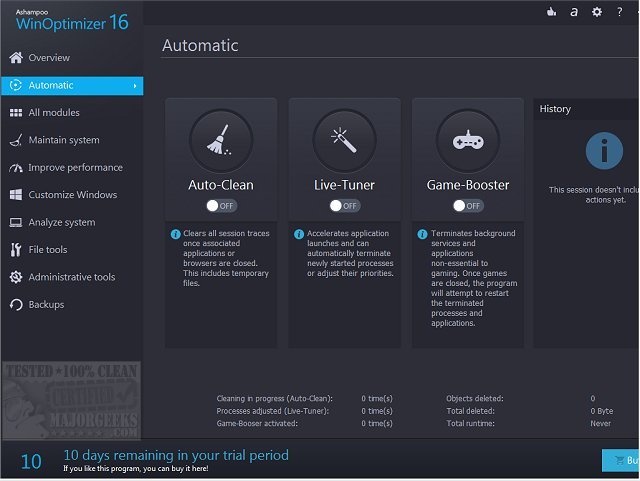
Task: Click the Improve performance gauge icon
Action: (16, 168)
